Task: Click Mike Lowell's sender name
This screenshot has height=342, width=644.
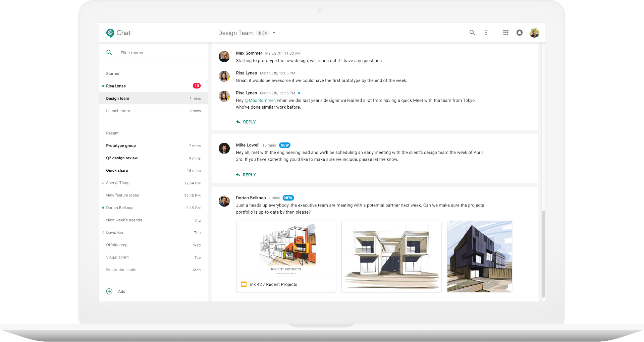Action: point(248,145)
